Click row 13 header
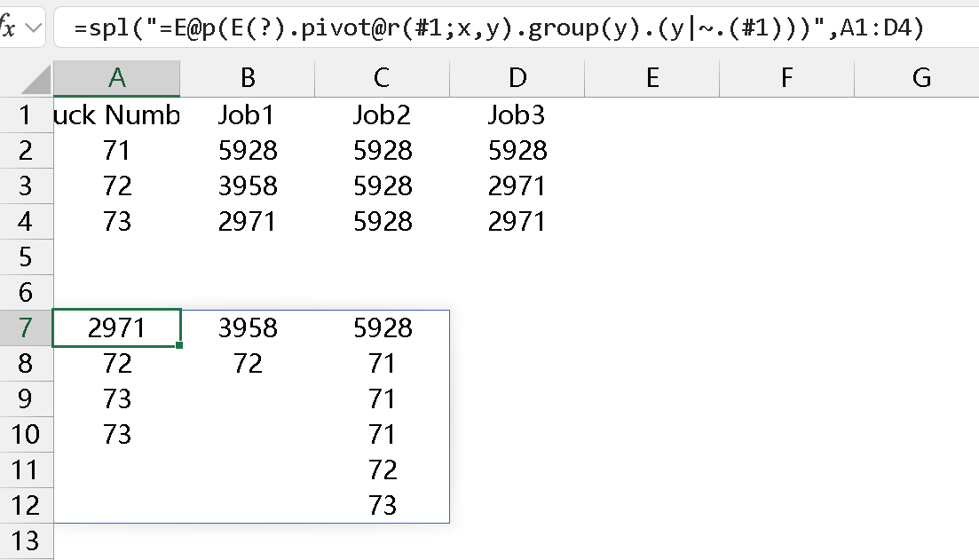This screenshot has width=979, height=560. (x=26, y=540)
